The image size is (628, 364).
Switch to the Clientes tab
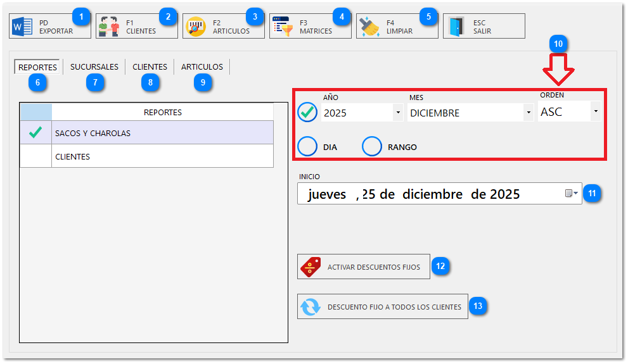(x=150, y=67)
